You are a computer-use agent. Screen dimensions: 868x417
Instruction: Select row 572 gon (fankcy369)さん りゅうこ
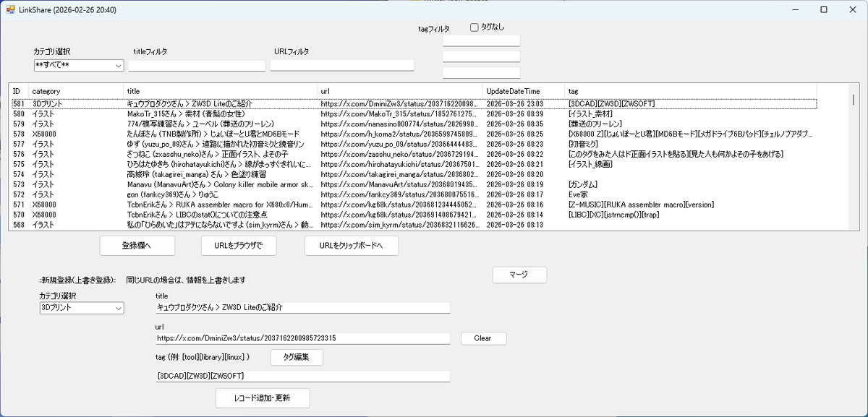(413, 195)
